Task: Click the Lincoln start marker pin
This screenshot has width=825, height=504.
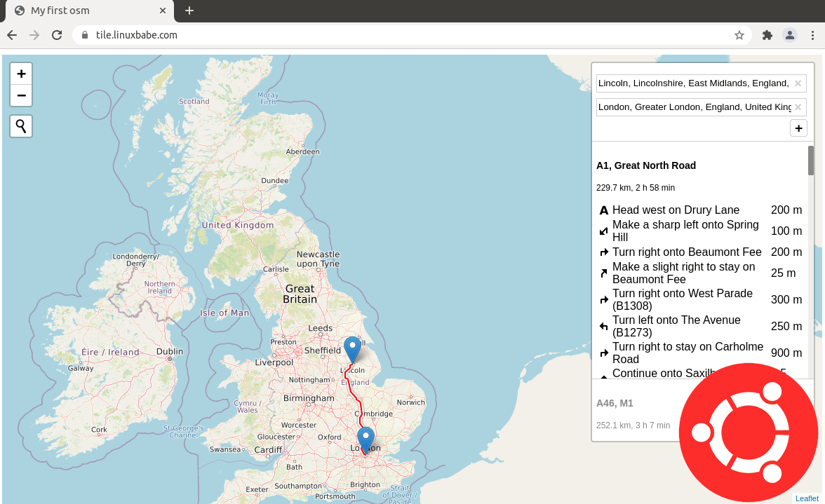Action: pos(352,348)
